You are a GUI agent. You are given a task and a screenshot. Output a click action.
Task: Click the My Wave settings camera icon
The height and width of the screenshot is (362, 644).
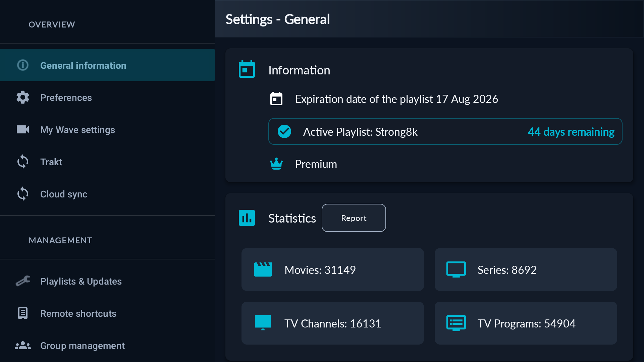pos(23,129)
